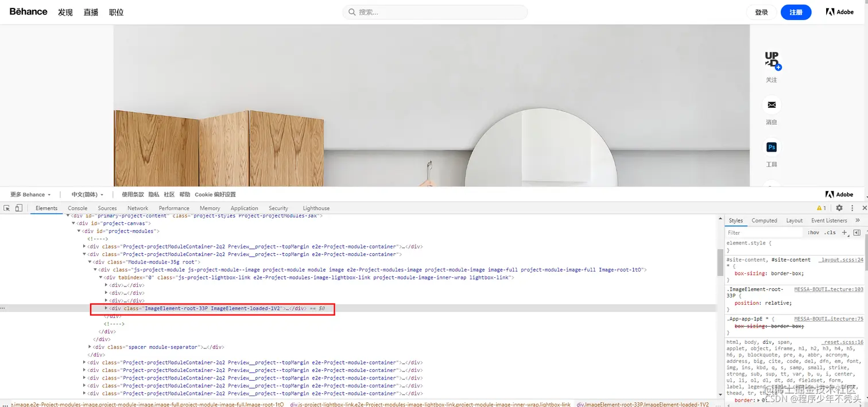The width and height of the screenshot is (868, 407).
Task: Click the Adobe logo in the header
Action: 839,12
